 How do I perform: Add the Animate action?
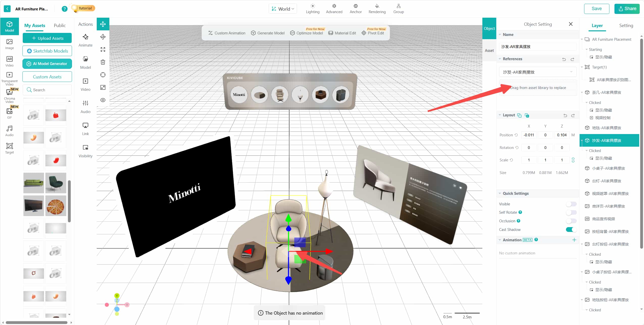click(85, 40)
